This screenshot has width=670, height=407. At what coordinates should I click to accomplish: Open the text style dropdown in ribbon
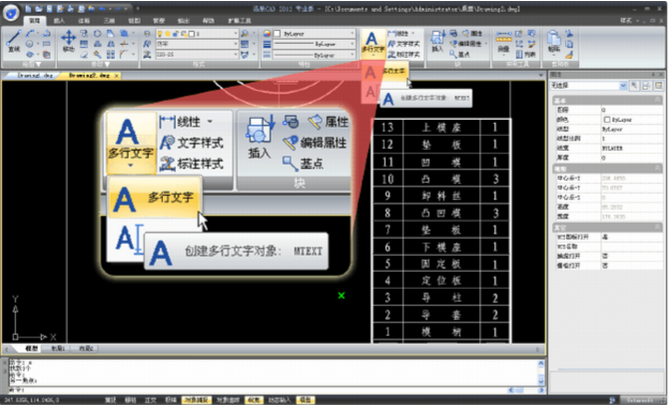click(x=197, y=44)
